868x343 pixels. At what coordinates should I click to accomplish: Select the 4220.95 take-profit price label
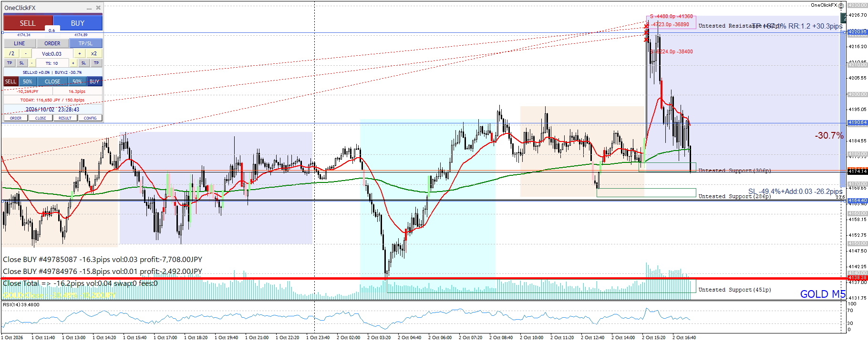click(x=857, y=32)
